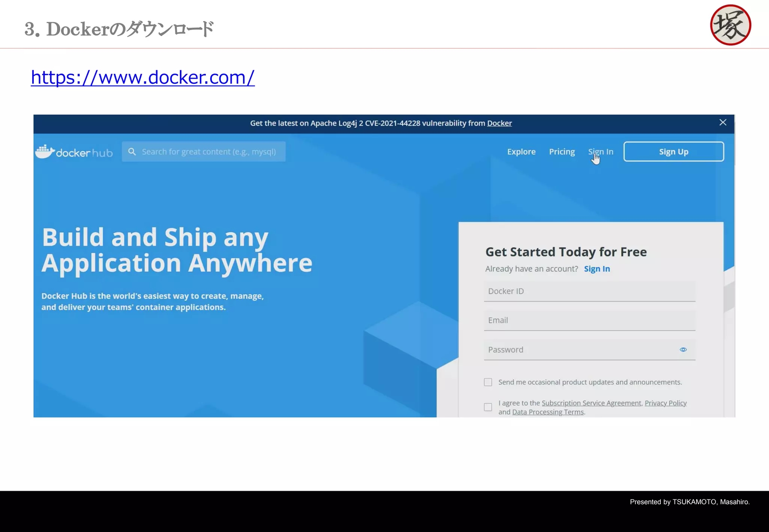Image resolution: width=769 pixels, height=532 pixels.
Task: Open the Subscription Service Agreement link
Action: 591,403
